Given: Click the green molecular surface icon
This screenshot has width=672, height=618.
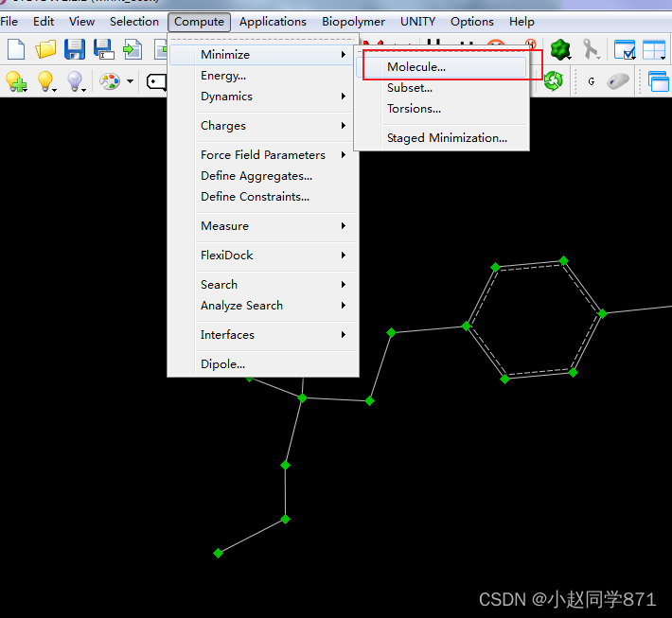Looking at the screenshot, I should (x=560, y=50).
